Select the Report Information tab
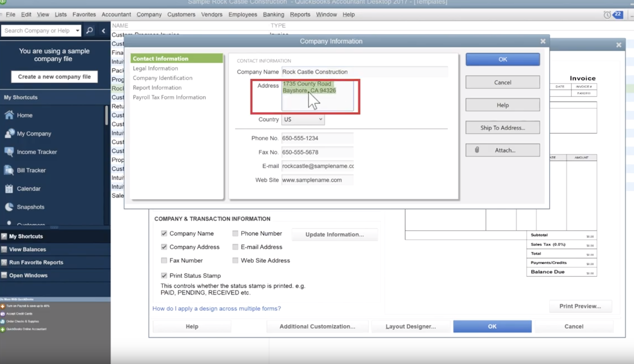 point(157,88)
